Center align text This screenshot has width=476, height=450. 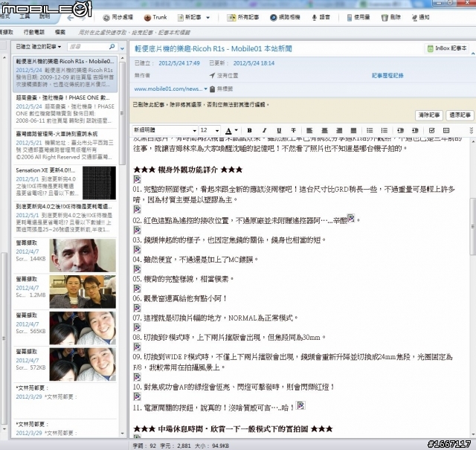(324, 130)
